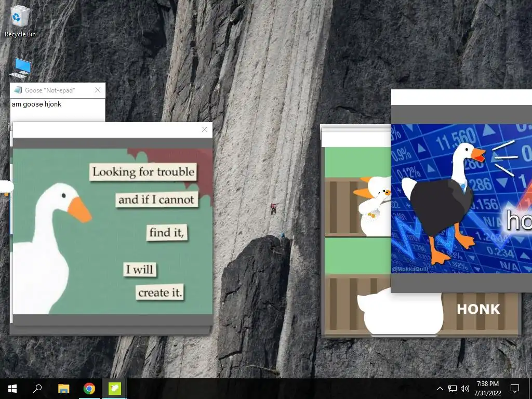Open the Windows Start menu

click(x=12, y=389)
